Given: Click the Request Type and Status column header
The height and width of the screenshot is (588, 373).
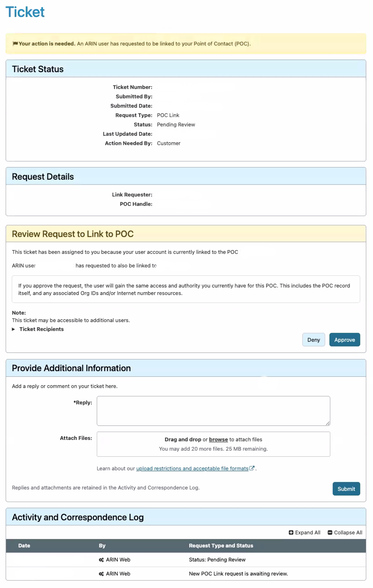Looking at the screenshot, I should pyautogui.click(x=221, y=546).
